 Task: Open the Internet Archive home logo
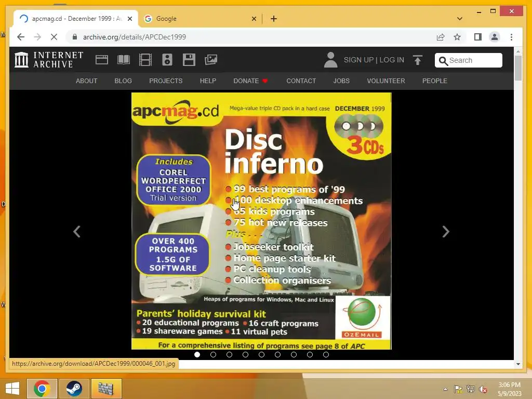pos(49,60)
